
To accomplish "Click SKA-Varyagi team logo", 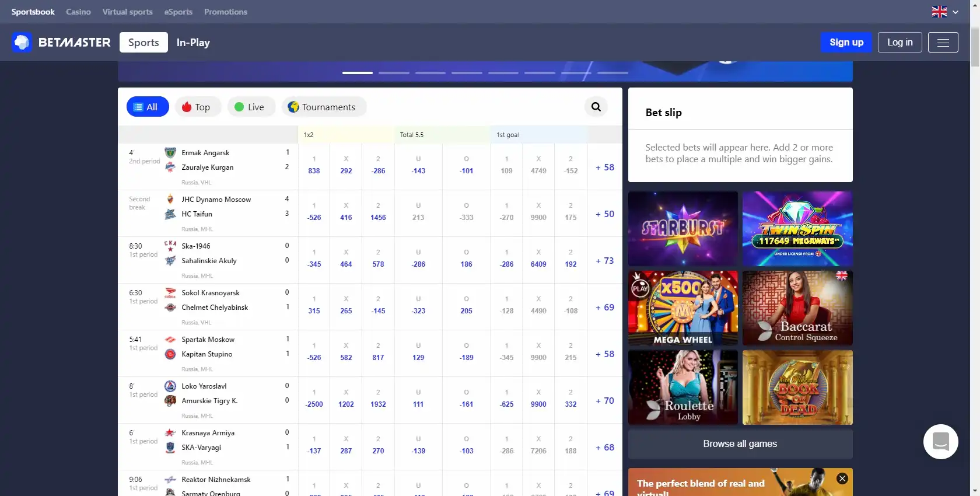I will click(x=170, y=447).
